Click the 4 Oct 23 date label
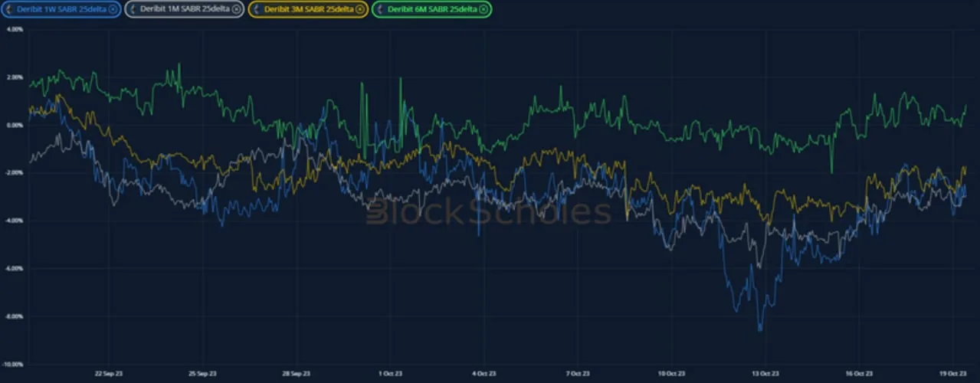Image resolution: width=980 pixels, height=383 pixels. pos(484,374)
